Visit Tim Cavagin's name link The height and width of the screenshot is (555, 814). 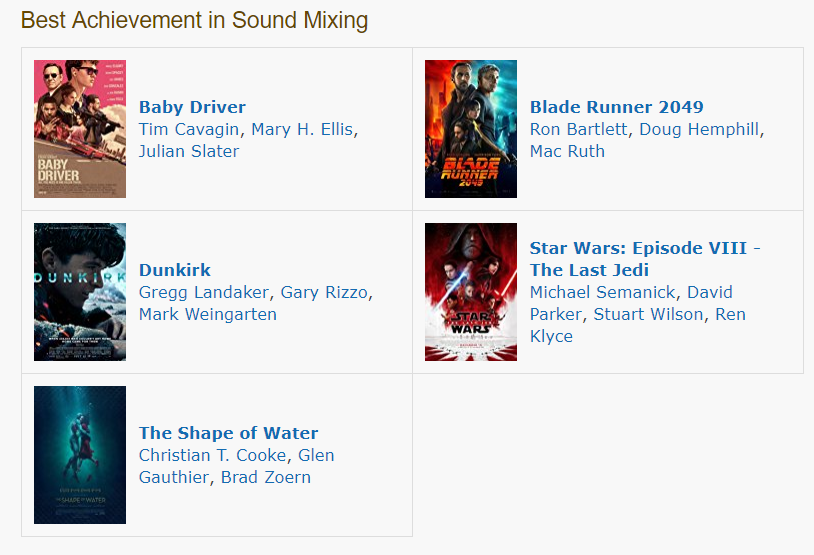point(189,129)
